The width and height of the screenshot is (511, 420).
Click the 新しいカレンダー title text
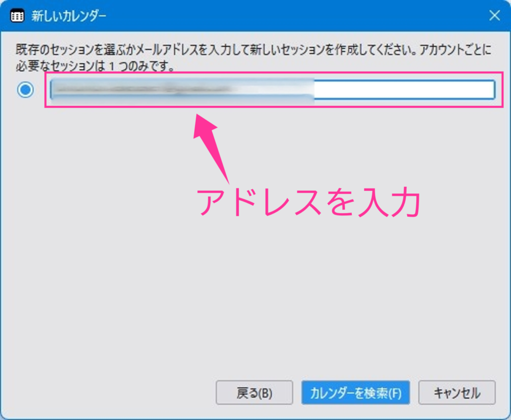coord(69,15)
